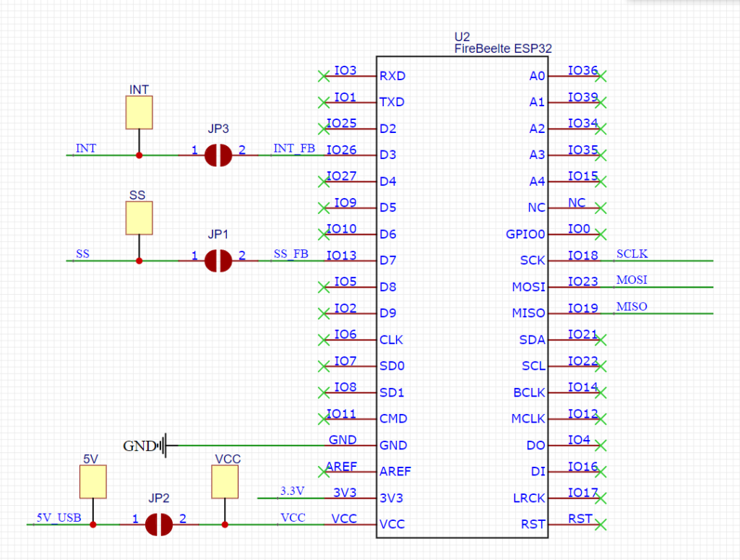Image resolution: width=740 pixels, height=560 pixels.
Task: Select the U2 designator text
Action: click(462, 37)
